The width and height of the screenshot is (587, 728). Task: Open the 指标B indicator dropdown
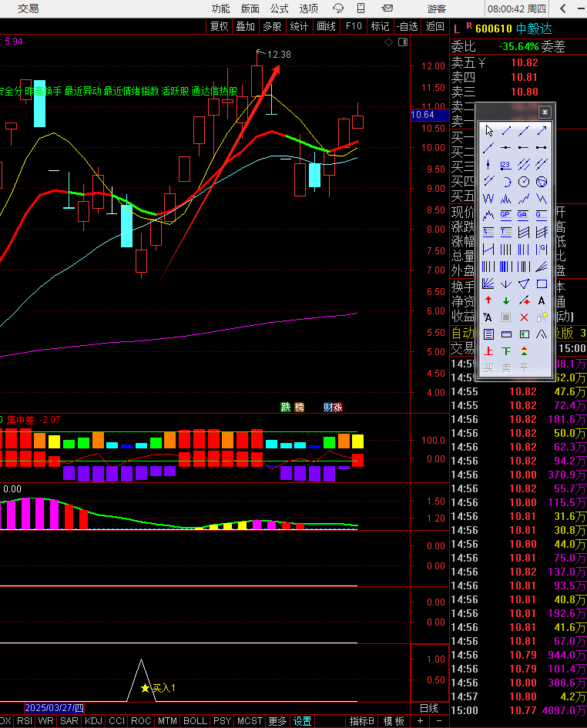pyautogui.click(x=361, y=721)
